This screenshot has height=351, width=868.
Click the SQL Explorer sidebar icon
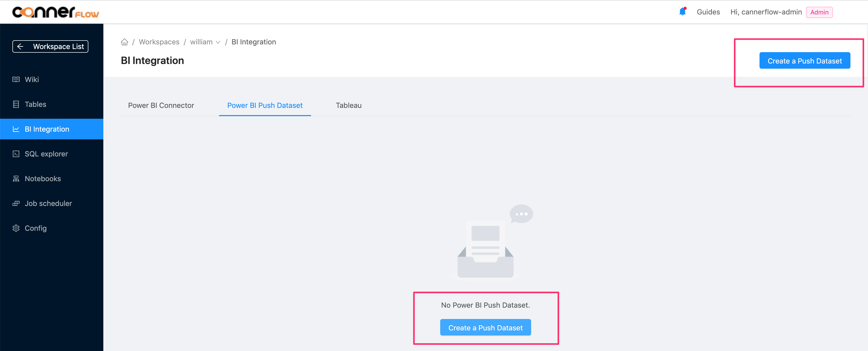16,153
